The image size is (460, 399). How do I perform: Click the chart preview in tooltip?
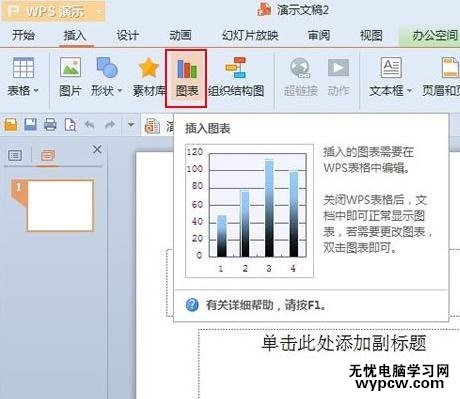coord(249,211)
